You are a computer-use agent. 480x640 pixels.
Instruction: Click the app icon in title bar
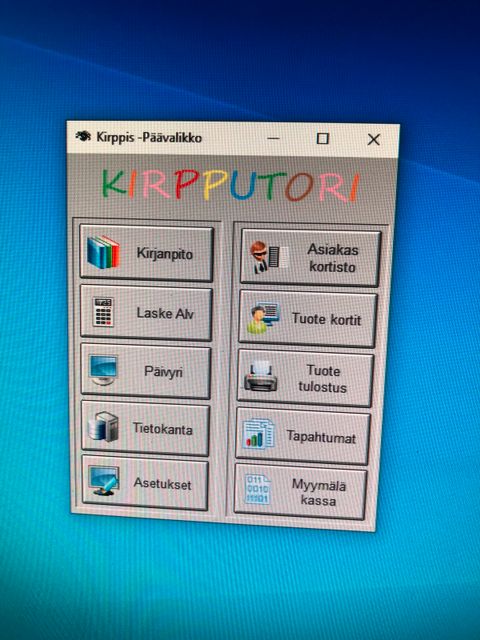point(83,136)
